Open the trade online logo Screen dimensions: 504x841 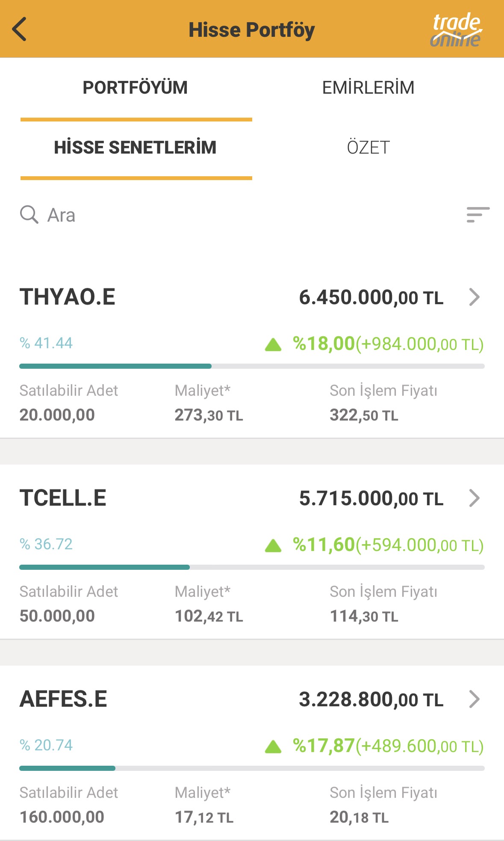pyautogui.click(x=456, y=29)
